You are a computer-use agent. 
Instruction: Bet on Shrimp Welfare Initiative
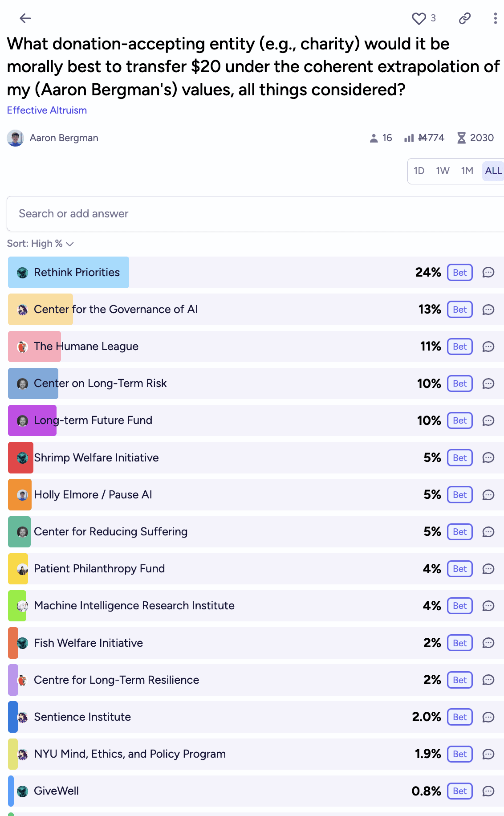[x=460, y=458]
